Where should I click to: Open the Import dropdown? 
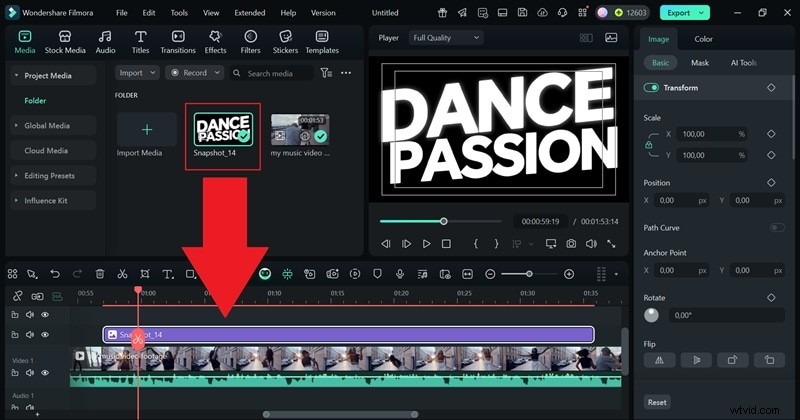[137, 73]
